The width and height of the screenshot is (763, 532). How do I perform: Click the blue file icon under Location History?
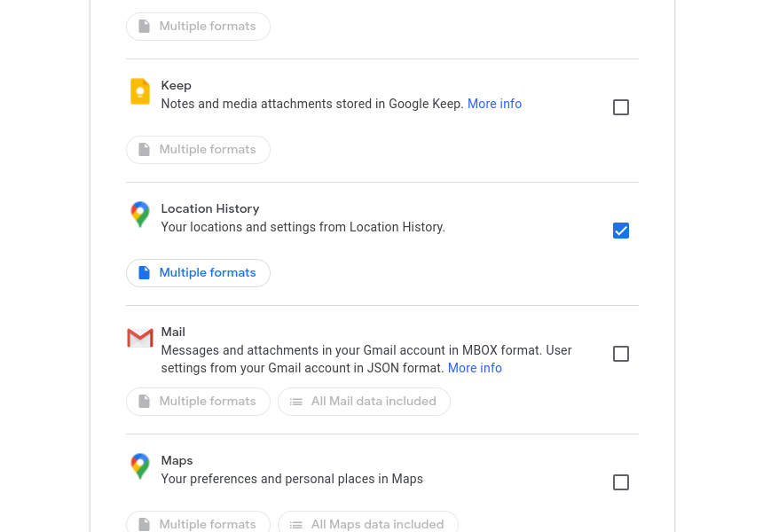[144, 273]
